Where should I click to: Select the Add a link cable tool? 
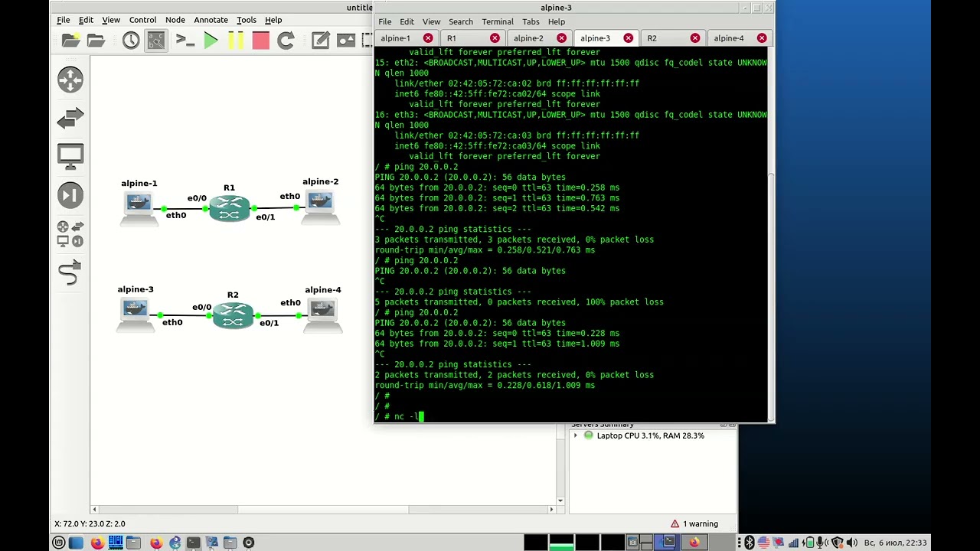click(70, 272)
